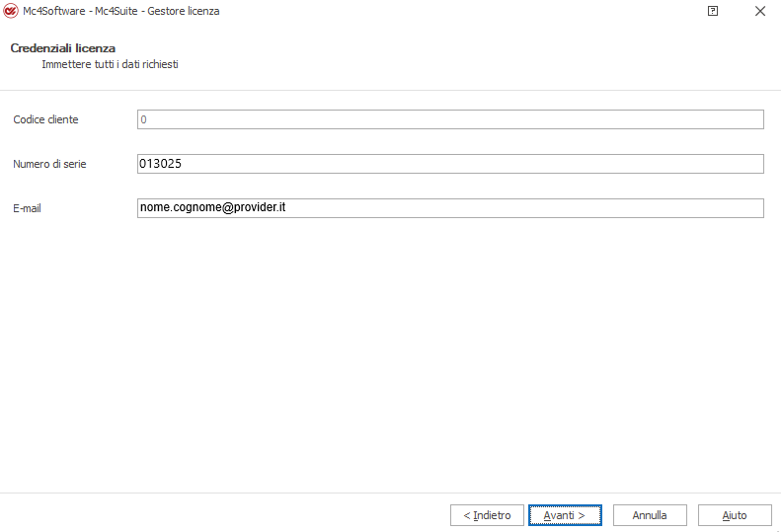The width and height of the screenshot is (781, 532).
Task: Click the window title text "Mc4Suite - Gestore licenza"
Action: coord(156,11)
